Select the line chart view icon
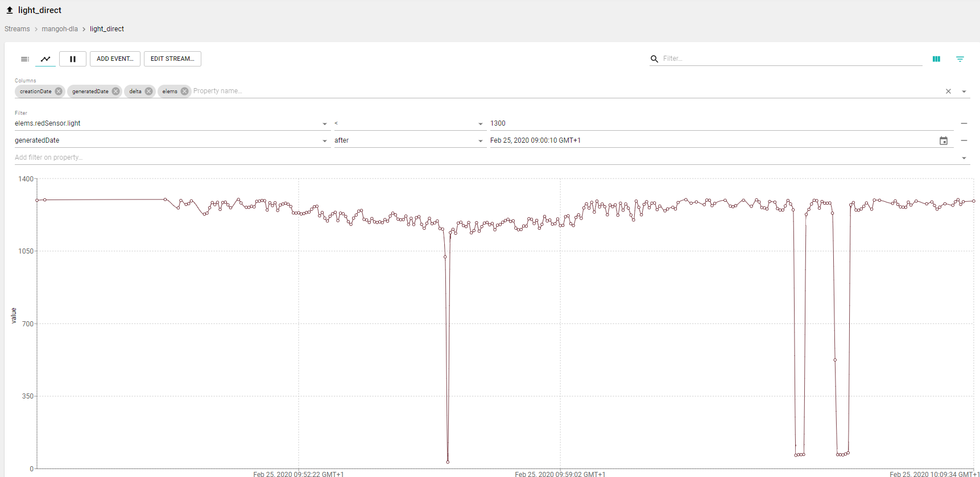The height and width of the screenshot is (477, 980). [46, 59]
